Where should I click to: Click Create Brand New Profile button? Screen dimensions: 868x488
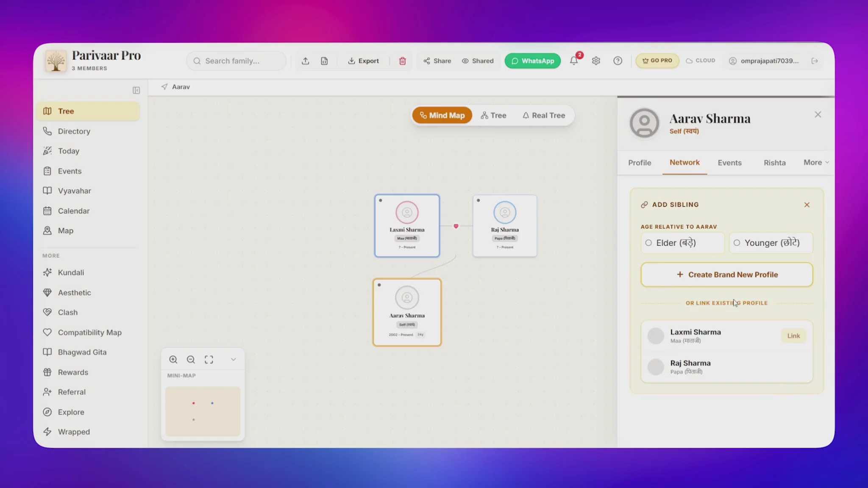point(726,275)
